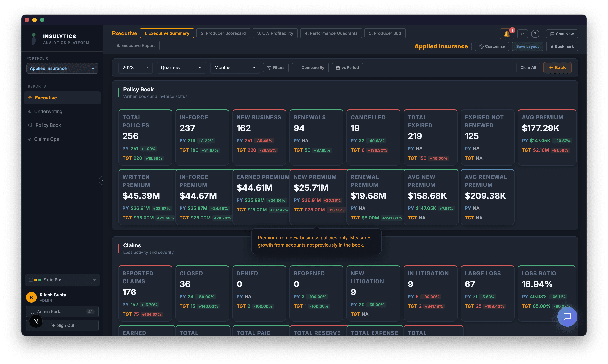This screenshot has height=364, width=608.
Task: Select Policy Book report
Action: point(62,125)
